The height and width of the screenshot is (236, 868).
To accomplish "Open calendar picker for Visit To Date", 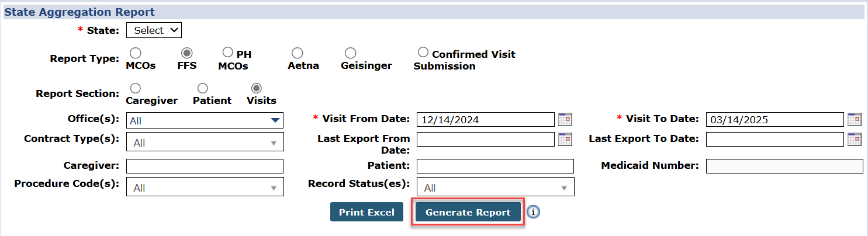I will tap(854, 120).
